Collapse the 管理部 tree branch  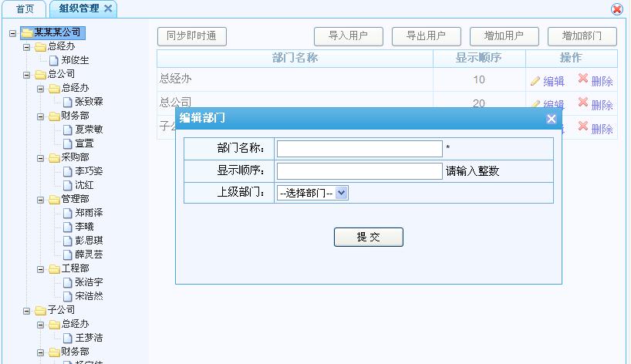click(x=40, y=200)
